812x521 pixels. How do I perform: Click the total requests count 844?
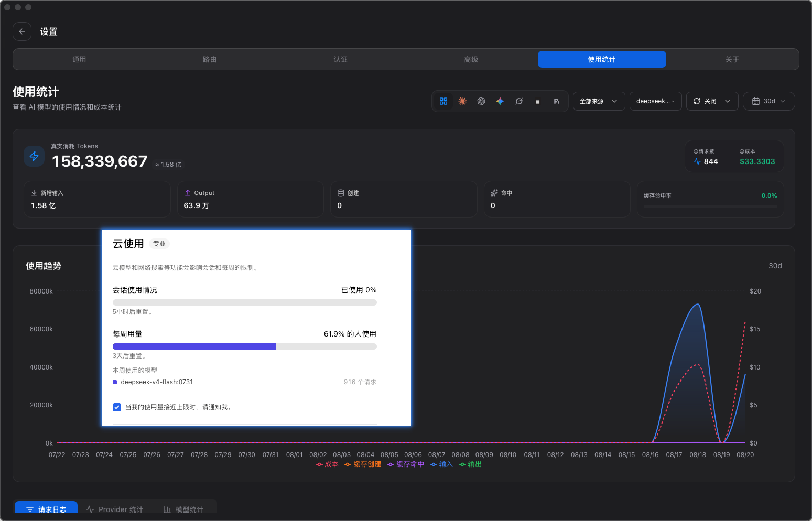(x=711, y=161)
